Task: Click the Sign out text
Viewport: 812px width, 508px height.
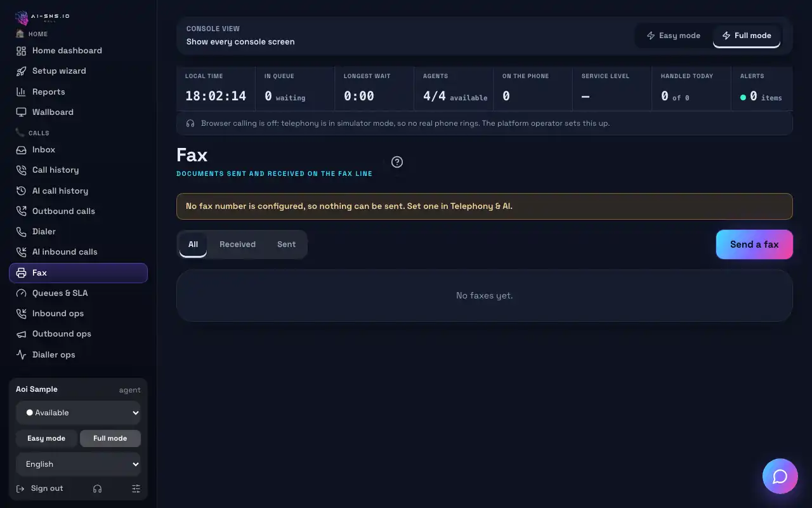Action: point(47,488)
